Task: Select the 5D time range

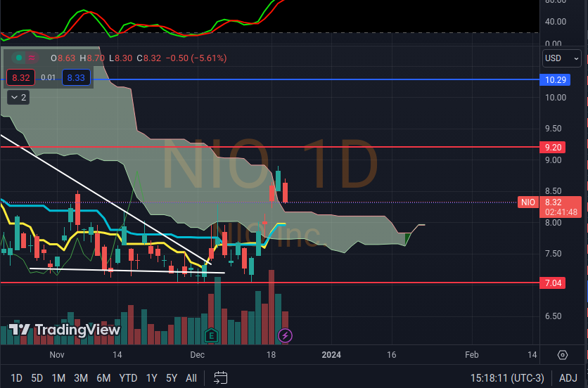Action: (37, 378)
